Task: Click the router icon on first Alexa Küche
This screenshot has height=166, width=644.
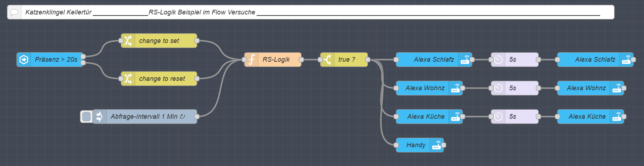Action: click(456, 117)
